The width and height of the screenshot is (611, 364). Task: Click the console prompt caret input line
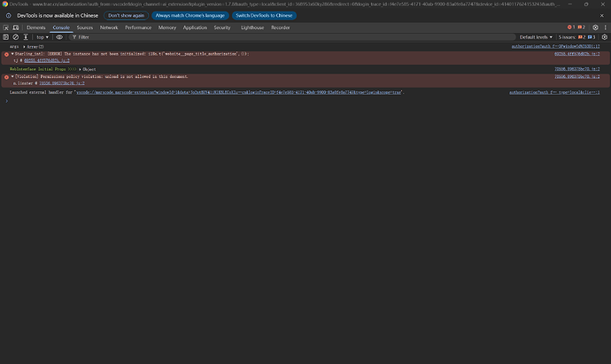click(x=304, y=101)
